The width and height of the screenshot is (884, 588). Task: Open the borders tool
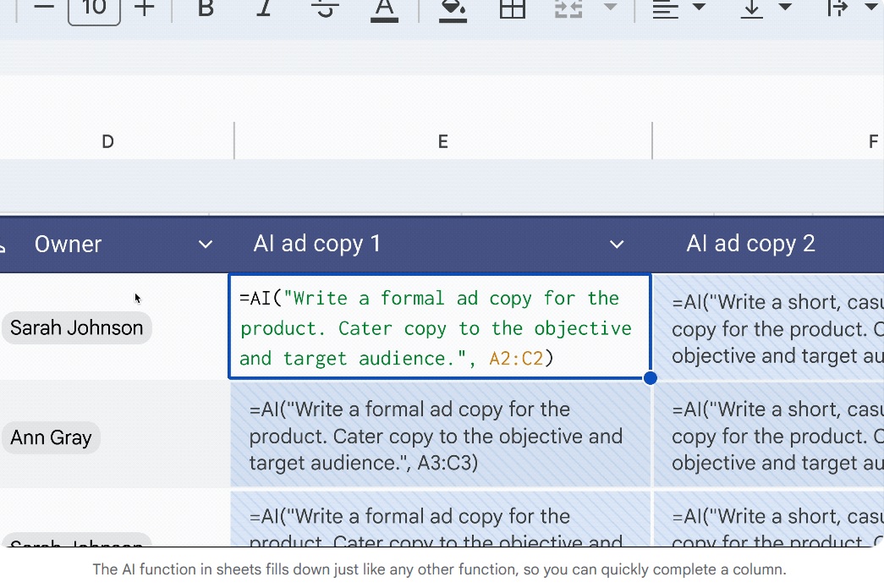pyautogui.click(x=513, y=8)
